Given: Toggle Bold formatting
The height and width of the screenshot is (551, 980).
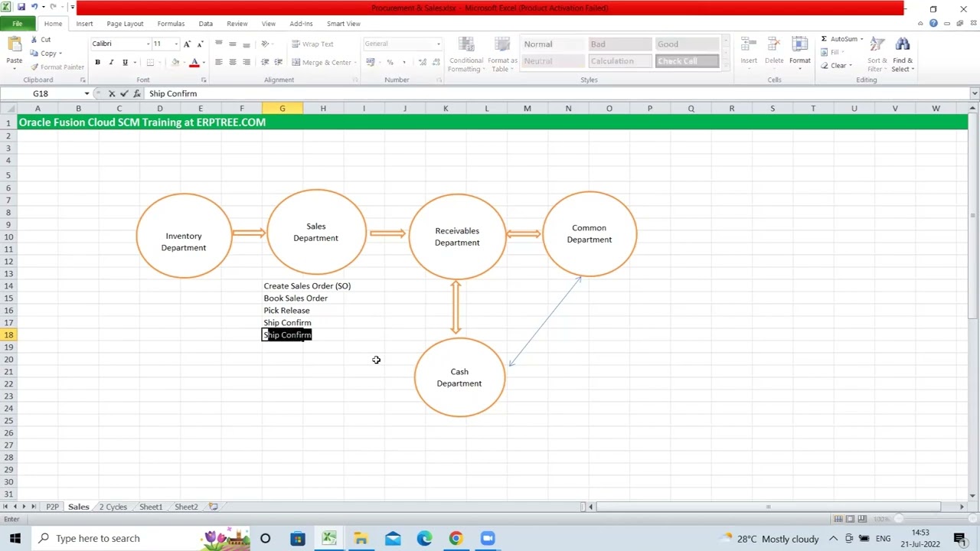Looking at the screenshot, I should point(97,62).
